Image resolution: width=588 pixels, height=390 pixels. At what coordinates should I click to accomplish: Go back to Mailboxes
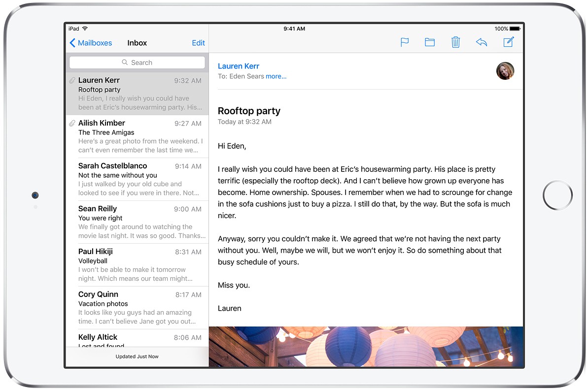coord(91,43)
